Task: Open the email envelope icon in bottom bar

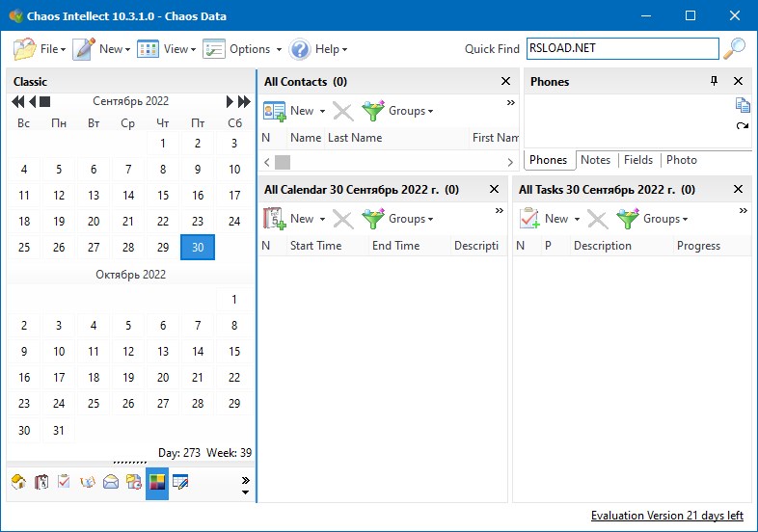Action: 111,482
